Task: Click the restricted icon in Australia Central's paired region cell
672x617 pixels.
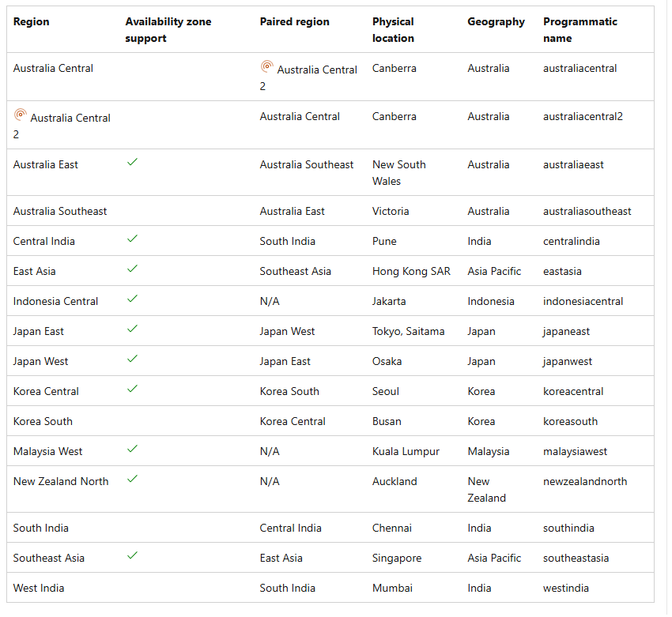Action: click(266, 66)
